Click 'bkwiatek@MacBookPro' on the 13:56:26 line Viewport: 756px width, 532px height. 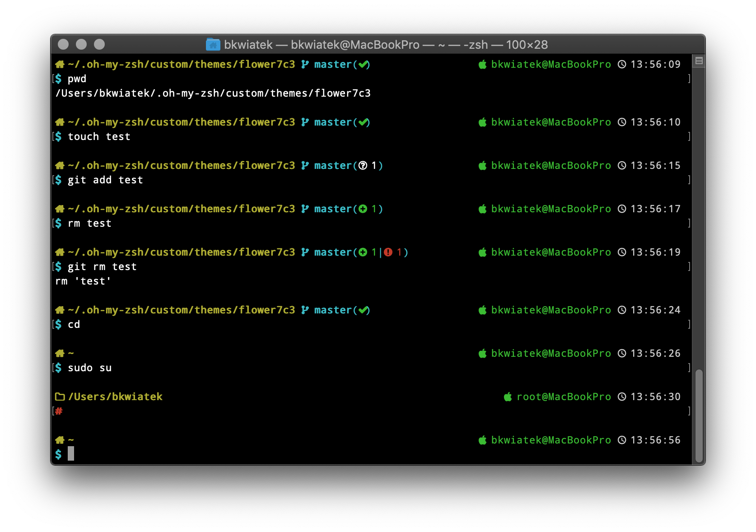tap(551, 353)
